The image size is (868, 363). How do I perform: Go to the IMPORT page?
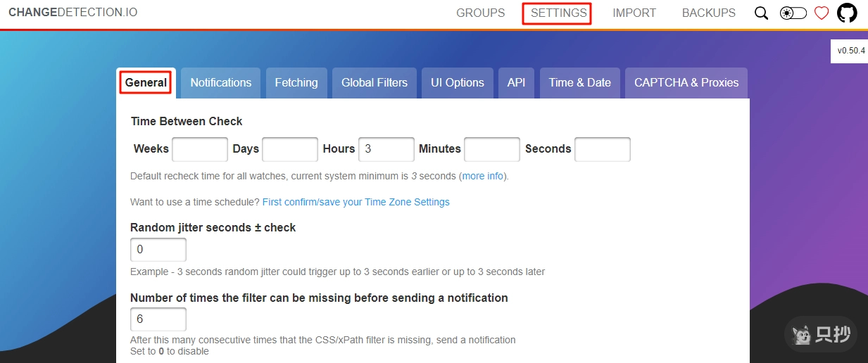tap(634, 13)
